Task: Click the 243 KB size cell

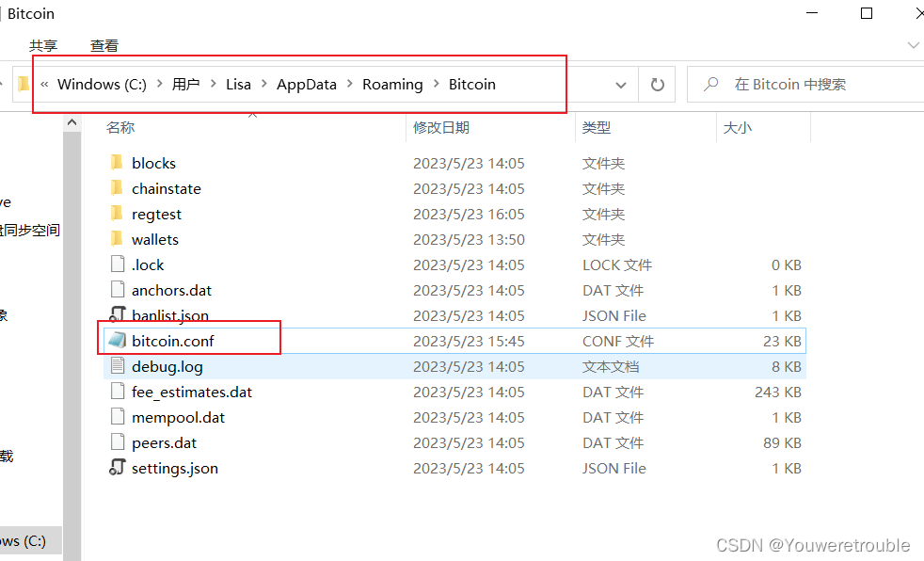Action: pos(778,392)
